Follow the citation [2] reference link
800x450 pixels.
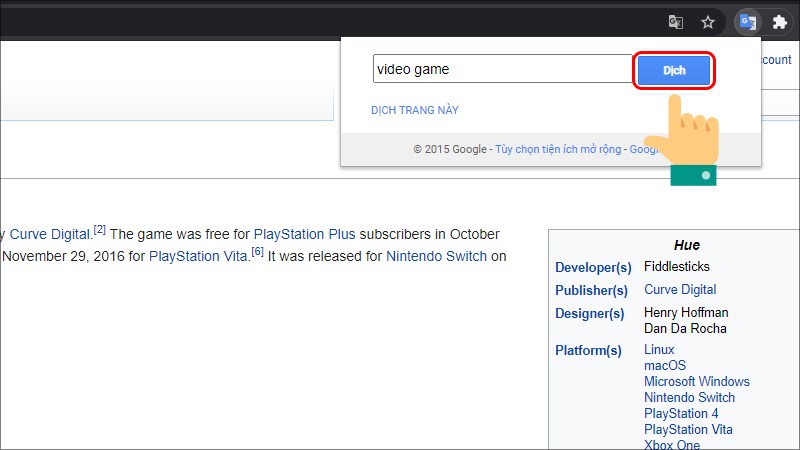(99, 230)
